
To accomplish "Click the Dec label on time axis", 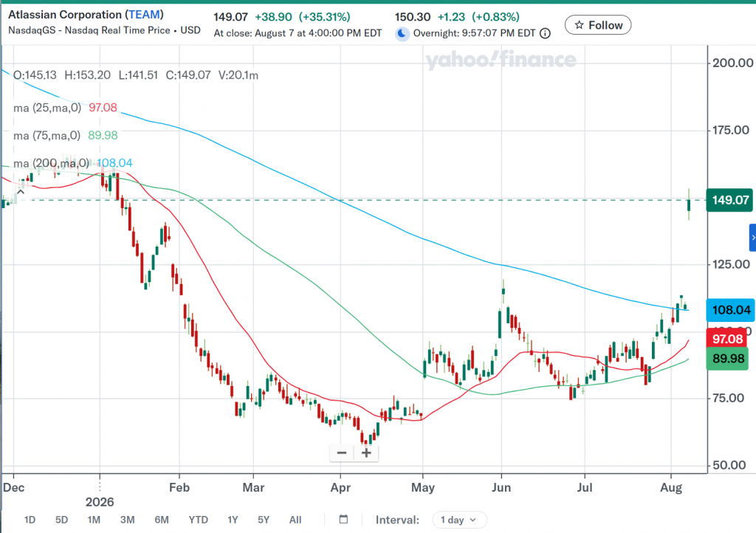I will tap(13, 487).
